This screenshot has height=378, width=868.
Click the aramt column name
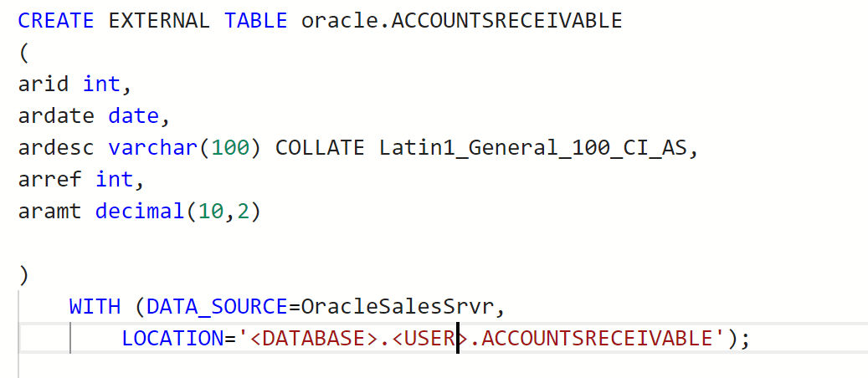click(49, 212)
